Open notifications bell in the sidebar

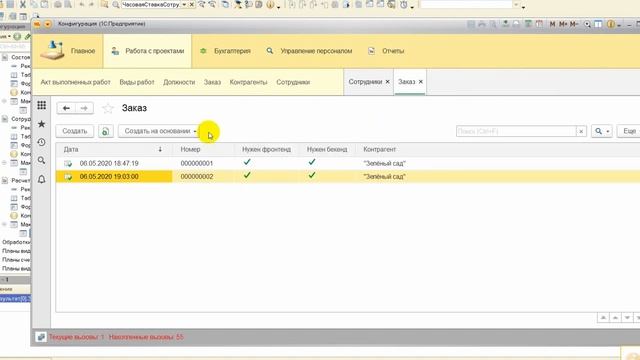41,179
